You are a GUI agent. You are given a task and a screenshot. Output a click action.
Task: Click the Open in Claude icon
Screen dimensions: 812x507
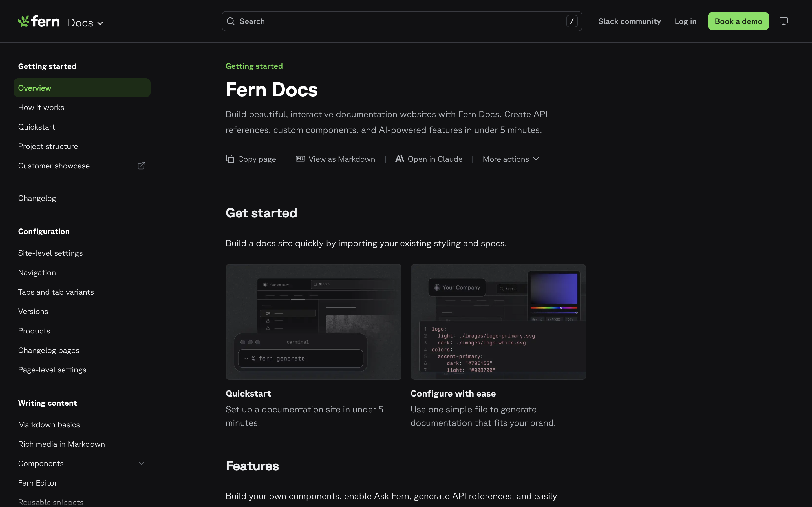coord(400,159)
